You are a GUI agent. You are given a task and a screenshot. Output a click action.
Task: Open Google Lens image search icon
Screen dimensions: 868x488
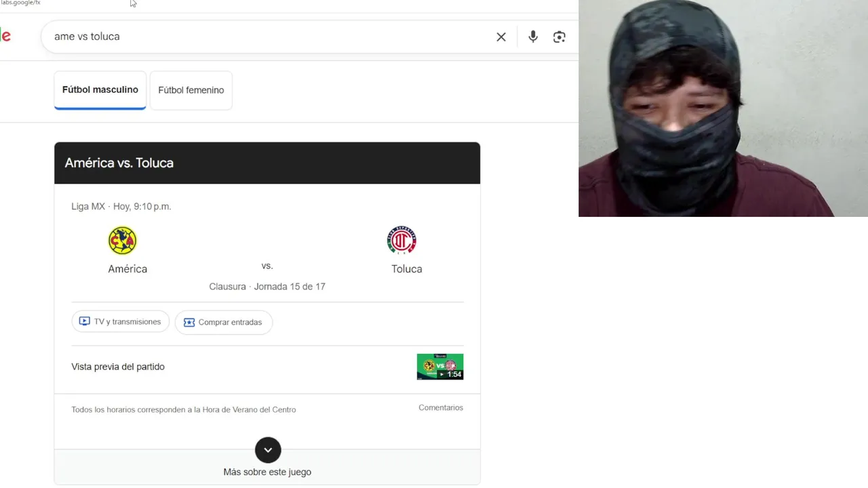[x=559, y=37]
